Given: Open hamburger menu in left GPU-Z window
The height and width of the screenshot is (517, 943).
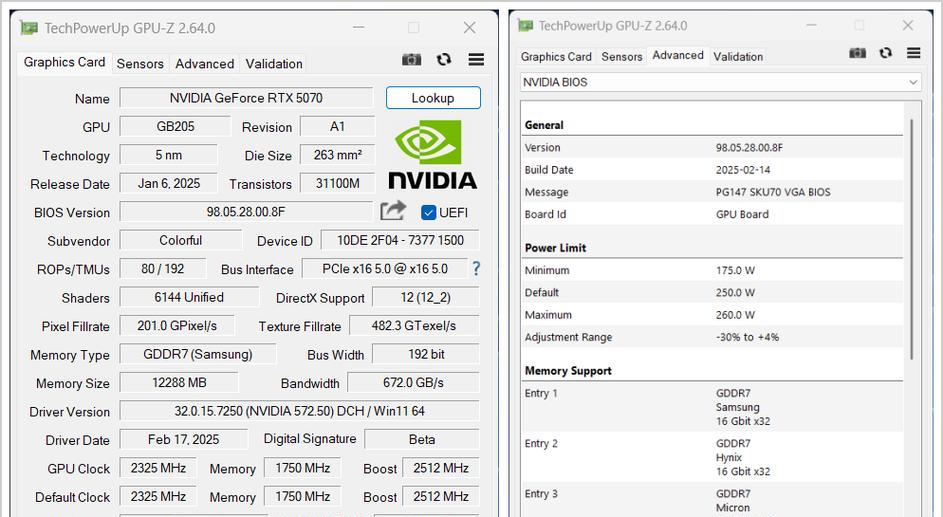Looking at the screenshot, I should point(476,60).
